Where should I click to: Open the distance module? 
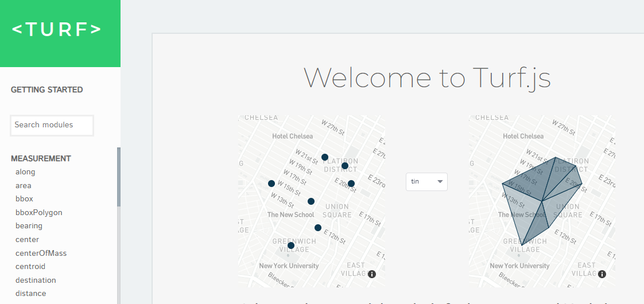pyautogui.click(x=31, y=294)
